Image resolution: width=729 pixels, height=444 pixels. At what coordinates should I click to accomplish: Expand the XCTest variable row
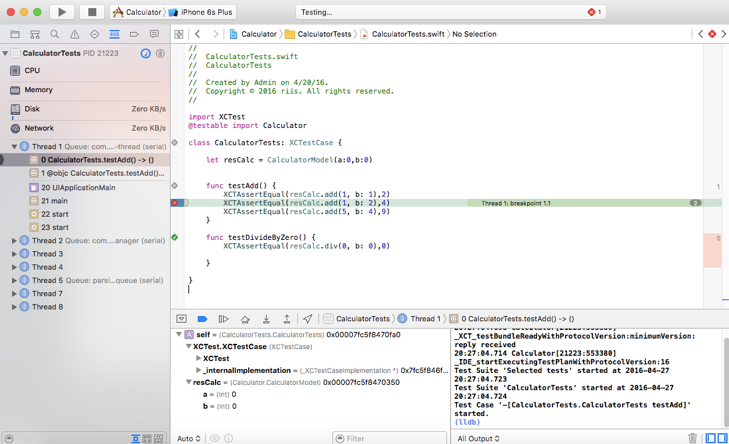pyautogui.click(x=198, y=358)
